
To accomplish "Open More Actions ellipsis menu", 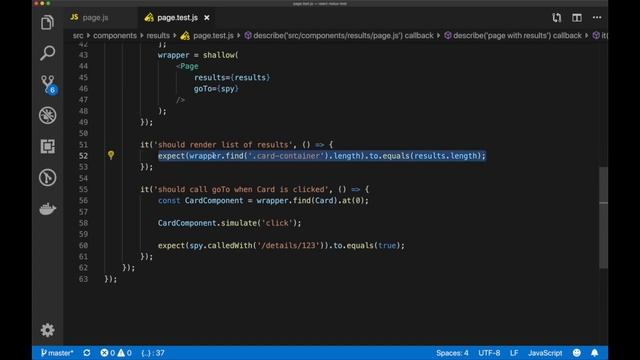I will (x=597, y=18).
